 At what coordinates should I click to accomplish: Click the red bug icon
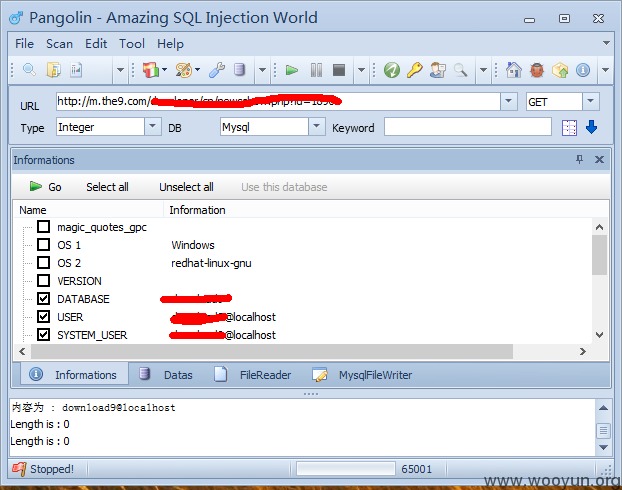click(x=537, y=70)
